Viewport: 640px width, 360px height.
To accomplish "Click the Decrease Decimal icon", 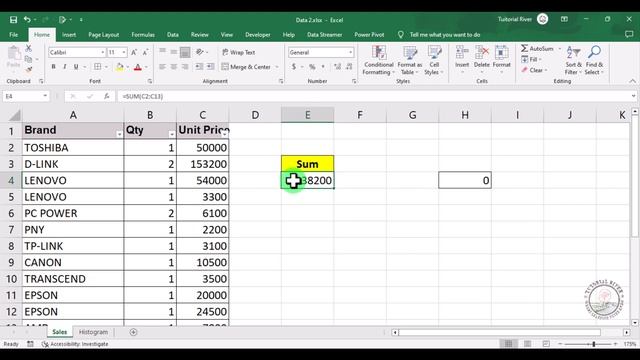I will (349, 67).
